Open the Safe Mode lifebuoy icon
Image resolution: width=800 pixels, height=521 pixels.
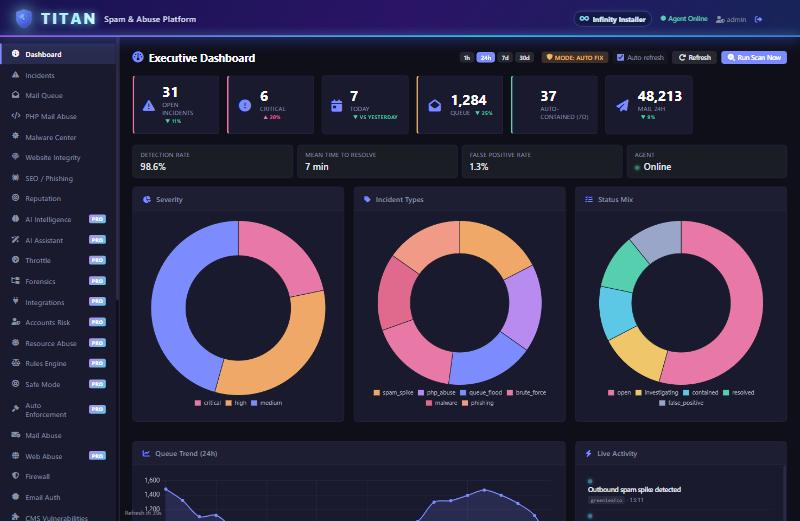tap(15, 384)
